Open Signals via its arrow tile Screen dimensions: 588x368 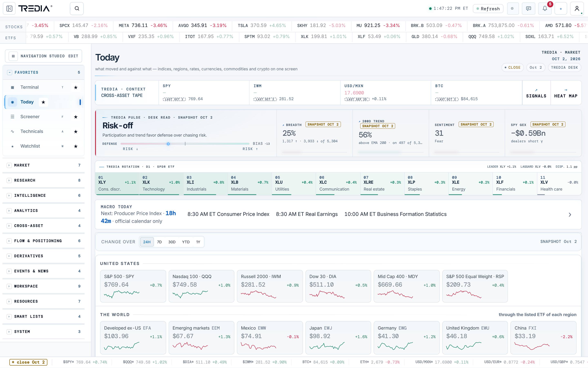(x=536, y=93)
